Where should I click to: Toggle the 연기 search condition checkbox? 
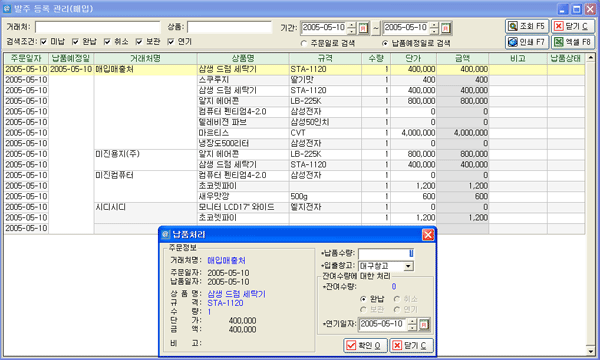(171, 42)
